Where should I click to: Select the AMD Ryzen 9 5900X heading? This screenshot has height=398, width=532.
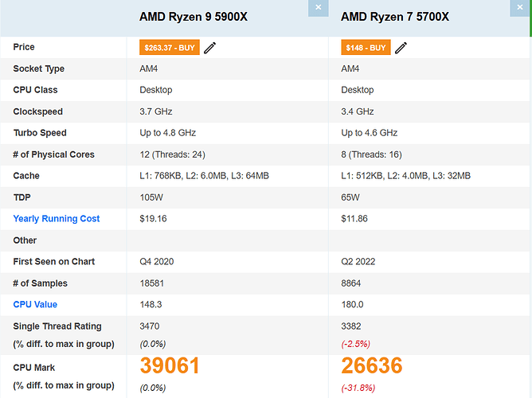194,17
